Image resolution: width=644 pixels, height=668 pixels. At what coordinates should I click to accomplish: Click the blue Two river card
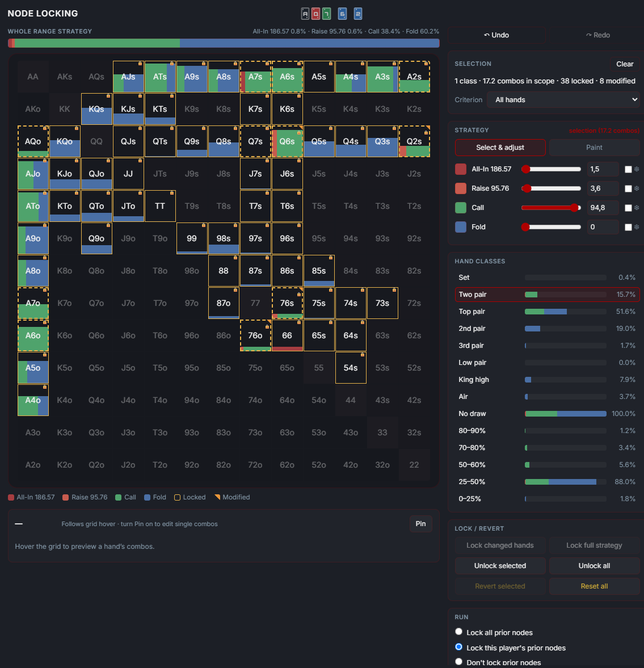tap(358, 14)
